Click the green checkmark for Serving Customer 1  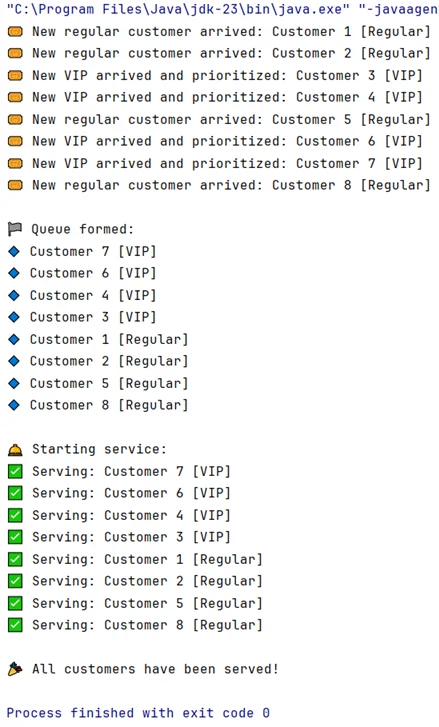[15, 559]
